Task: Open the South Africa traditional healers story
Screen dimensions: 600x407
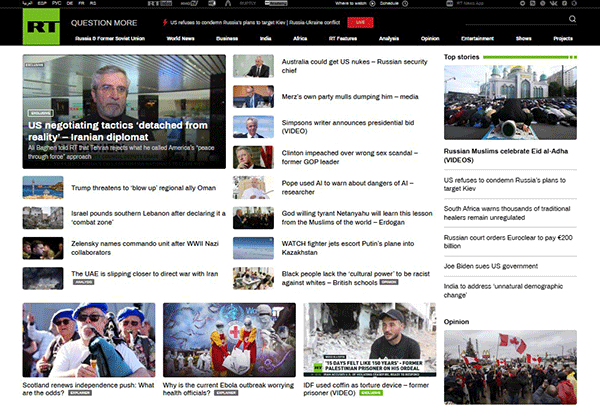Action: point(507,213)
